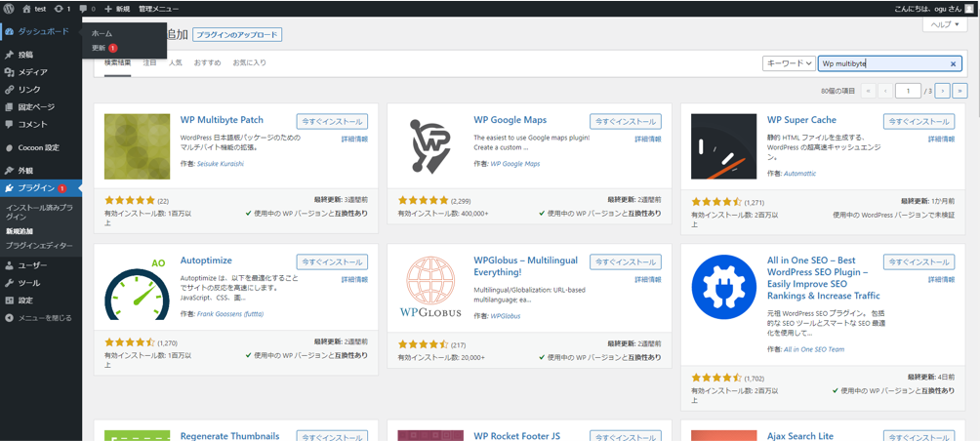The height and width of the screenshot is (441, 980).
Task: Click the plus New item in admin bar
Action: pos(117,9)
